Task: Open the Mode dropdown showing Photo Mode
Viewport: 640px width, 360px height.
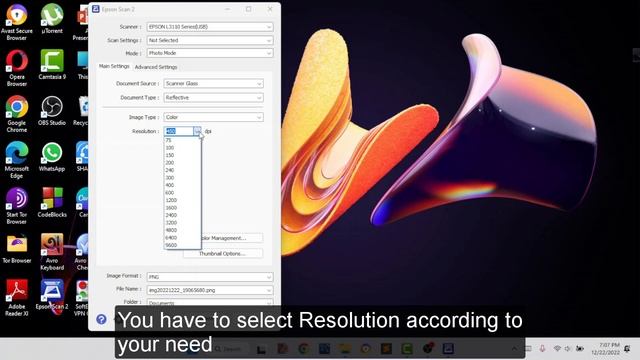Action: tap(210, 53)
